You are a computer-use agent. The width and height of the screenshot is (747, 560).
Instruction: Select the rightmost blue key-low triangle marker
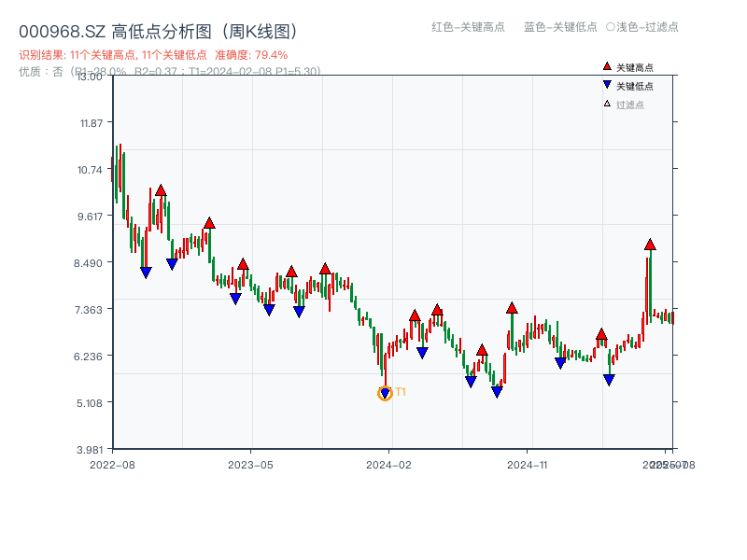pos(609,380)
